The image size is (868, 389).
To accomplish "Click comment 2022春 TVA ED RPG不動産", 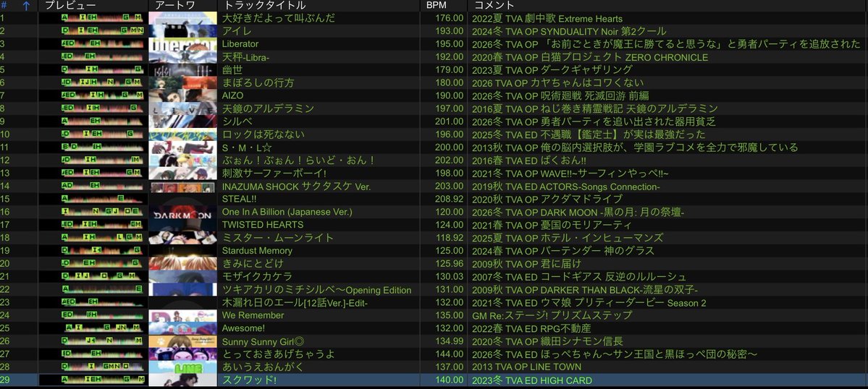I will (x=531, y=329).
